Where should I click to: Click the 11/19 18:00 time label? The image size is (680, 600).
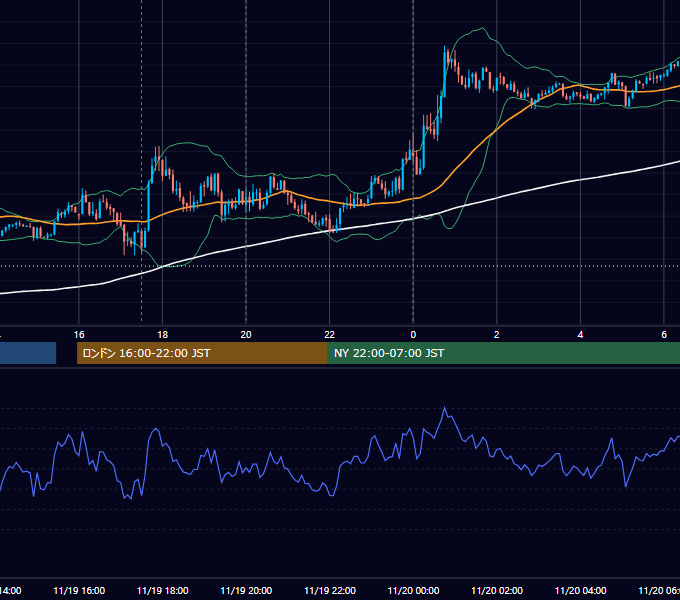tap(163, 590)
